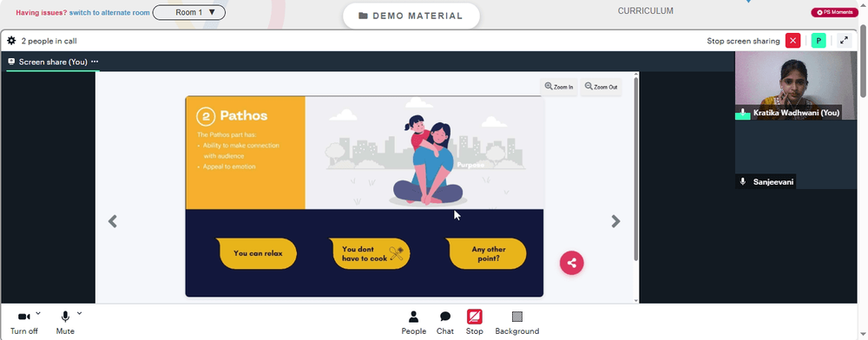
Task: Switch to the CURRICULUM tab
Action: coord(646,10)
